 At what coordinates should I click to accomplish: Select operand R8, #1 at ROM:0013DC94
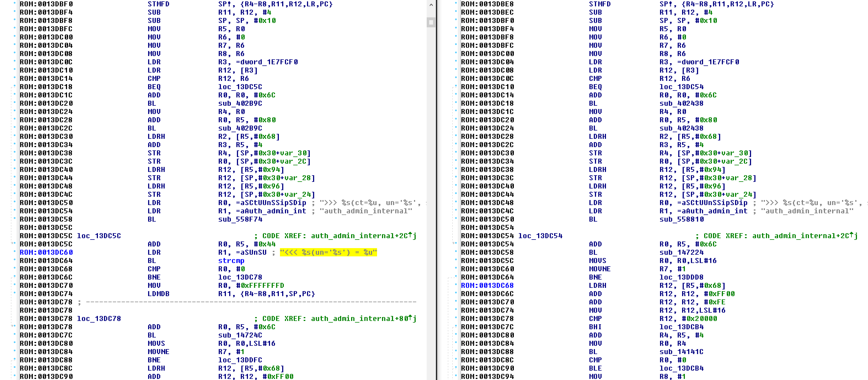click(x=672, y=377)
